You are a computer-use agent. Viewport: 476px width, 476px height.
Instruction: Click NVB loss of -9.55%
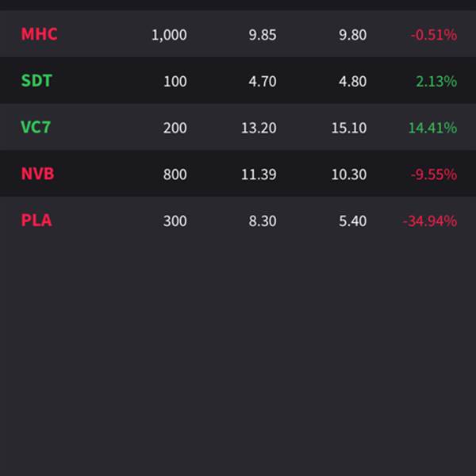click(x=434, y=175)
